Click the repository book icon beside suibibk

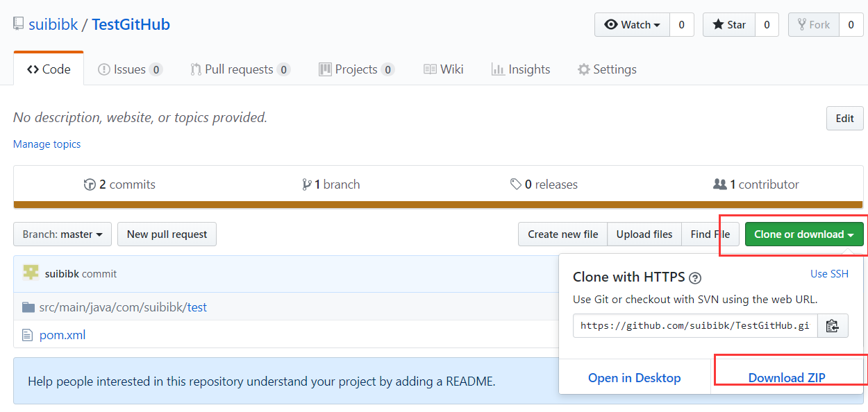coord(19,24)
